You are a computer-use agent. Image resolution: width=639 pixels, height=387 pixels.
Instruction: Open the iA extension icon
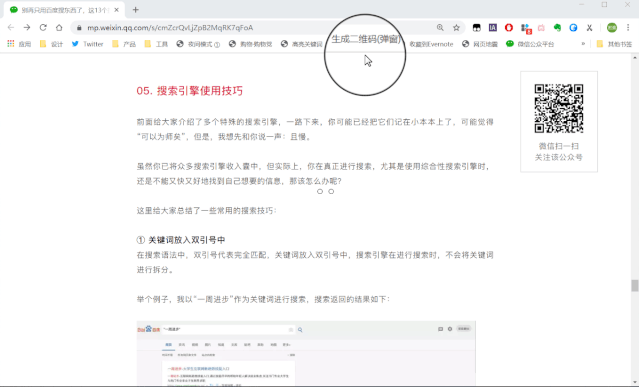[493, 28]
